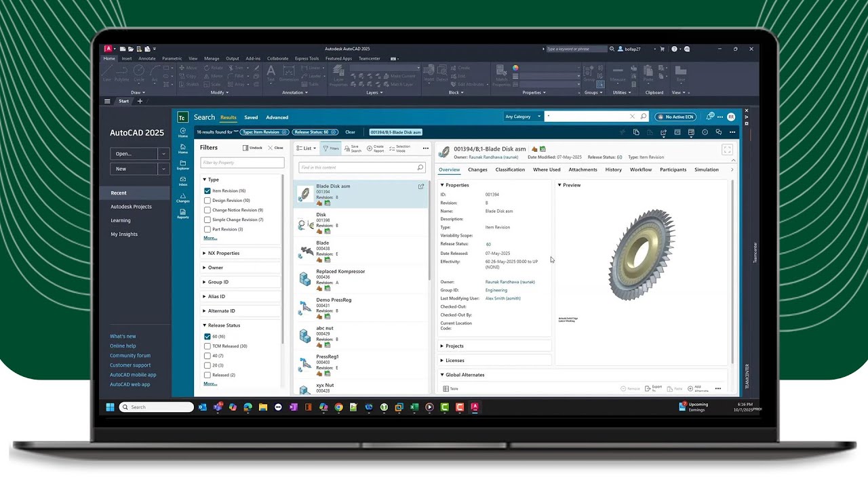Open Microsoft Edge from the taskbar

pos(248,407)
